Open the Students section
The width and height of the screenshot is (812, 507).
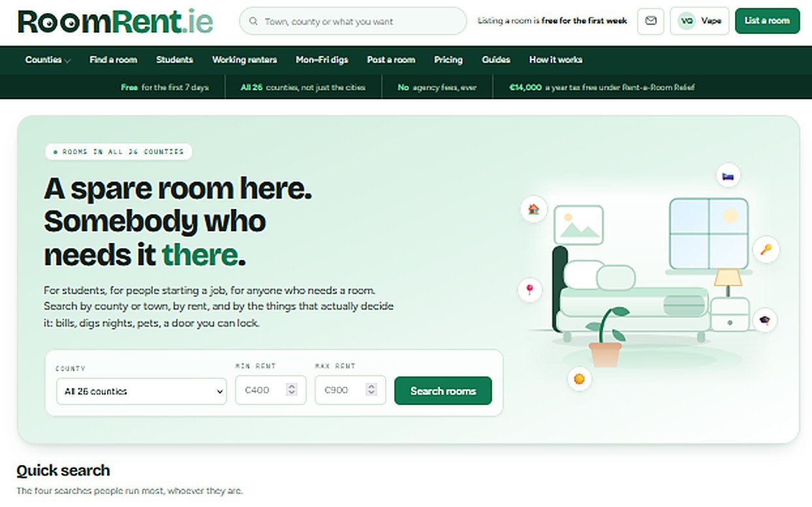click(x=174, y=59)
